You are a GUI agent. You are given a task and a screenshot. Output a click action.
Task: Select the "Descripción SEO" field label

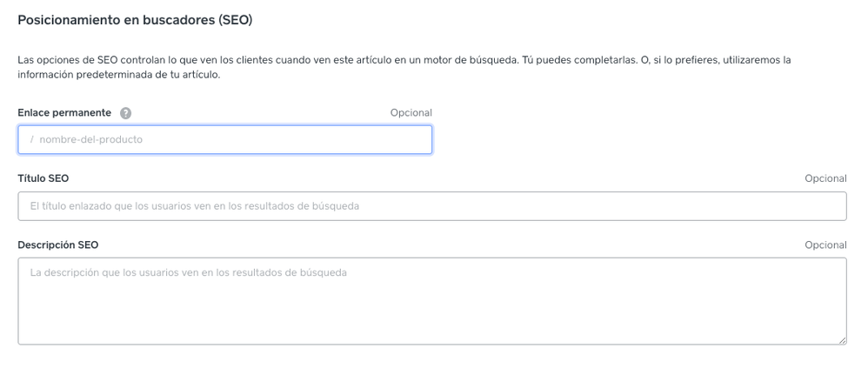[58, 244]
